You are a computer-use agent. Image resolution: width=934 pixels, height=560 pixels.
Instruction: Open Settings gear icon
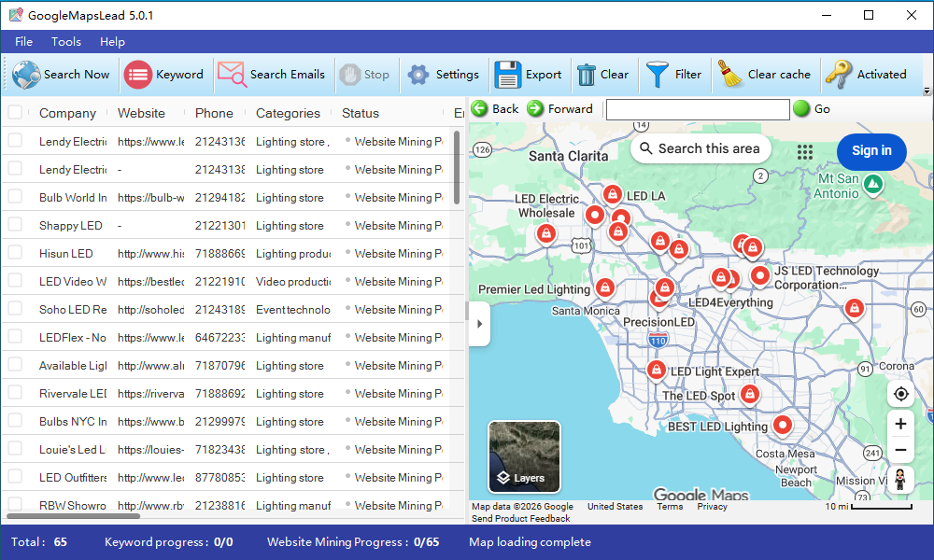[x=418, y=75]
